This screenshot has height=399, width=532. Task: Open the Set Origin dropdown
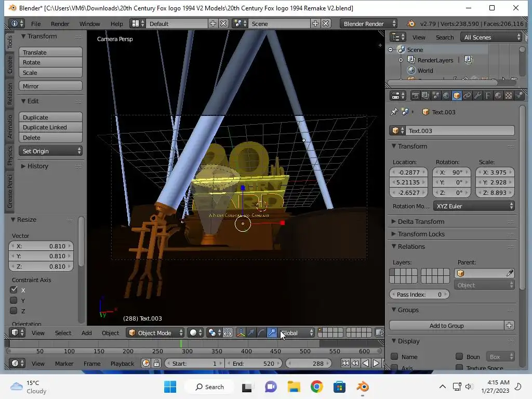(x=50, y=151)
